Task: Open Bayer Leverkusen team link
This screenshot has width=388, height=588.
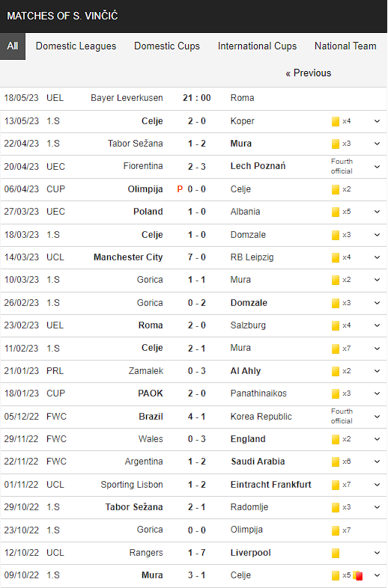Action: [x=127, y=98]
